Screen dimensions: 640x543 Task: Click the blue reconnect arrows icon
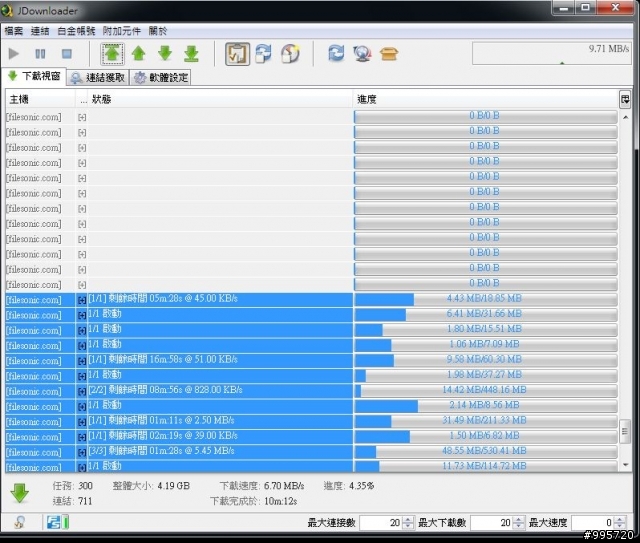click(x=336, y=53)
